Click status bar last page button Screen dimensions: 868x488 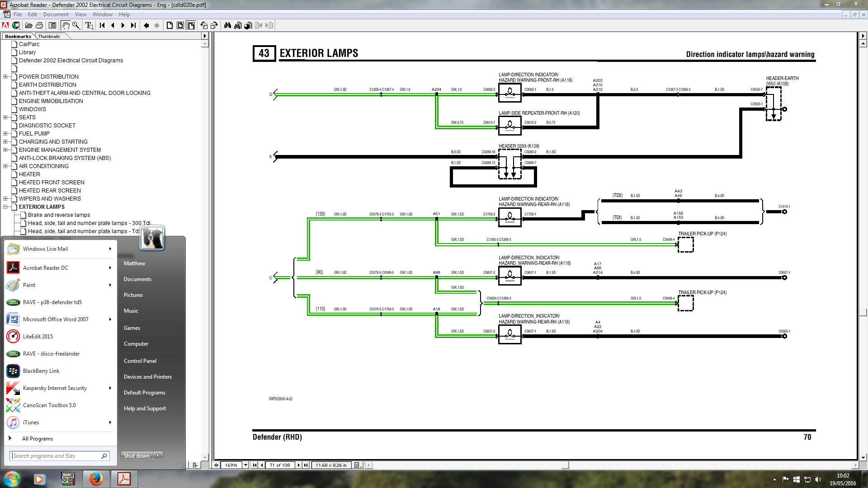click(306, 465)
